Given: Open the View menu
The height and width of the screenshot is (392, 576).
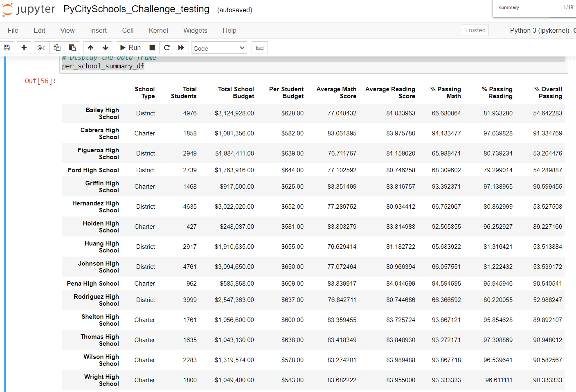Looking at the screenshot, I should pos(67,31).
